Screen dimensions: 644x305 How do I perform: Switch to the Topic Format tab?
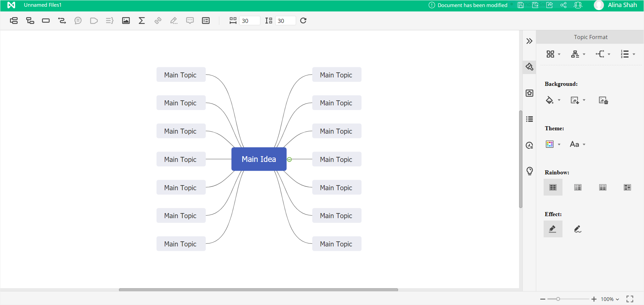[590, 37]
